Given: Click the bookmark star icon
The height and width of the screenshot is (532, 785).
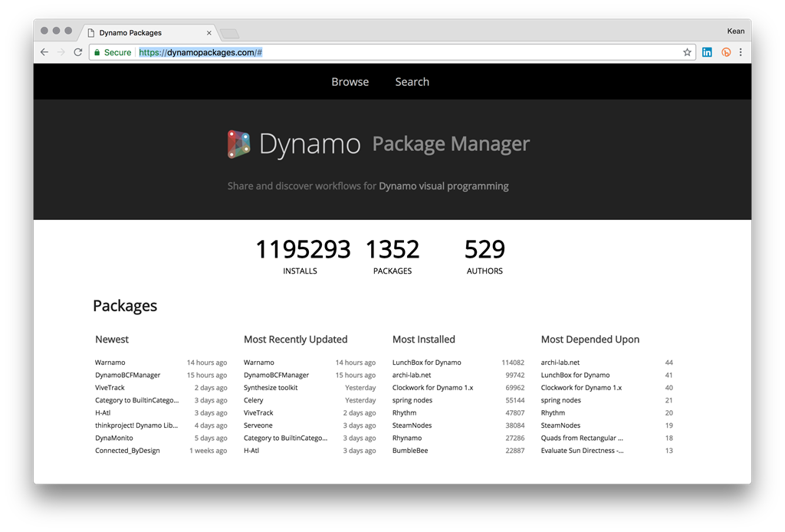Looking at the screenshot, I should pos(687,52).
